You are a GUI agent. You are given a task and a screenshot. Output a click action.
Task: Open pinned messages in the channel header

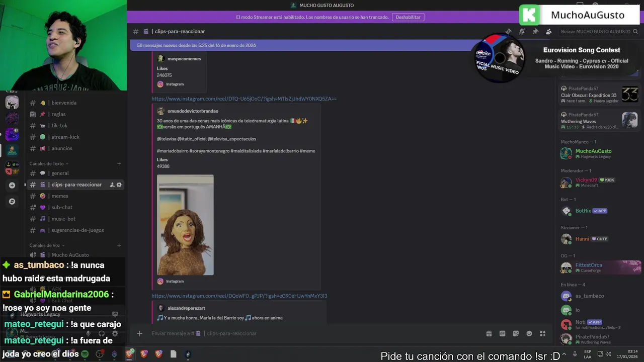pos(535,31)
